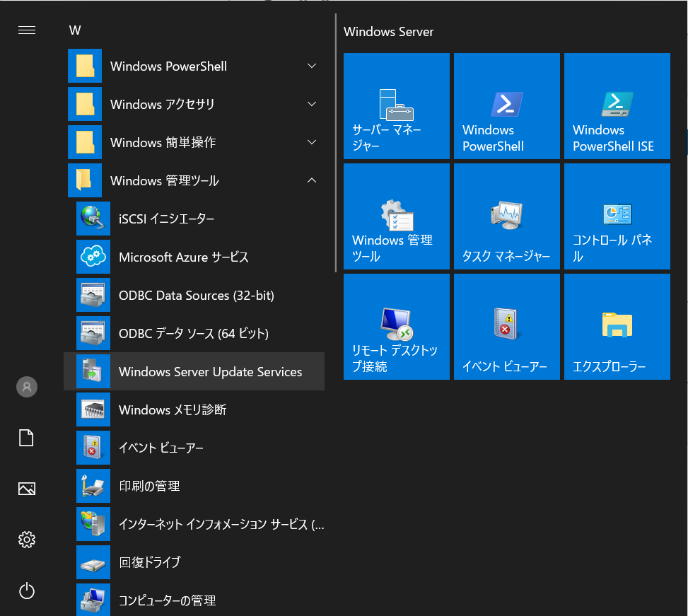Click the Windows 管理ツール folder label
The width and height of the screenshot is (688, 616).
click(x=165, y=181)
